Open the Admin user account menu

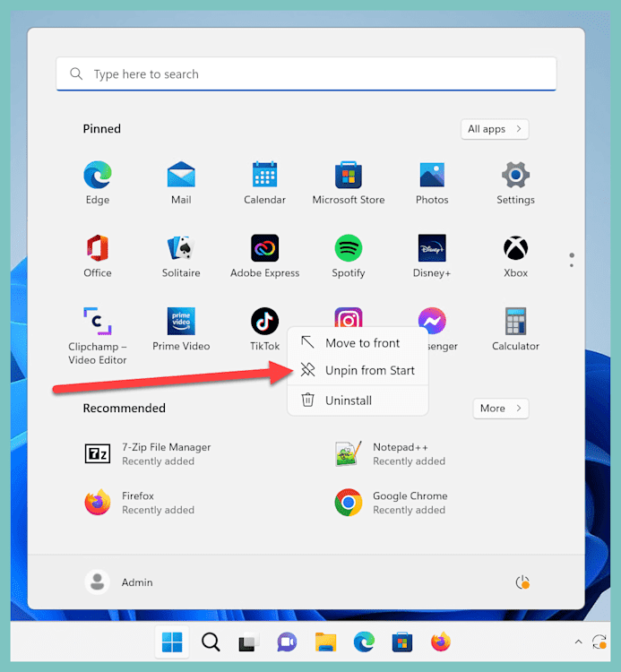(119, 582)
